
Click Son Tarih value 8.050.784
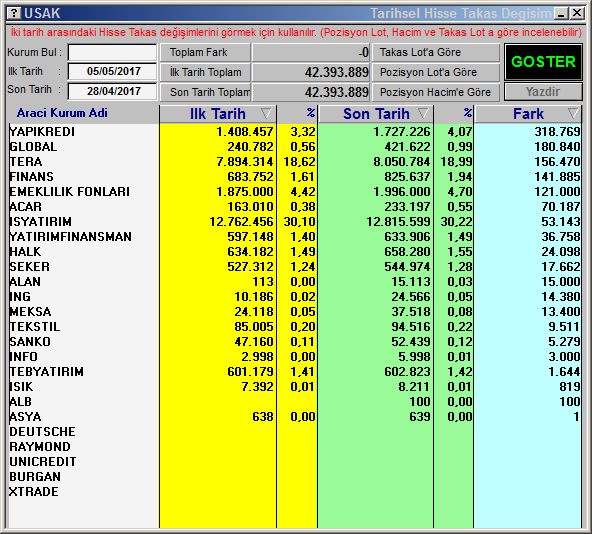pyautogui.click(x=402, y=162)
